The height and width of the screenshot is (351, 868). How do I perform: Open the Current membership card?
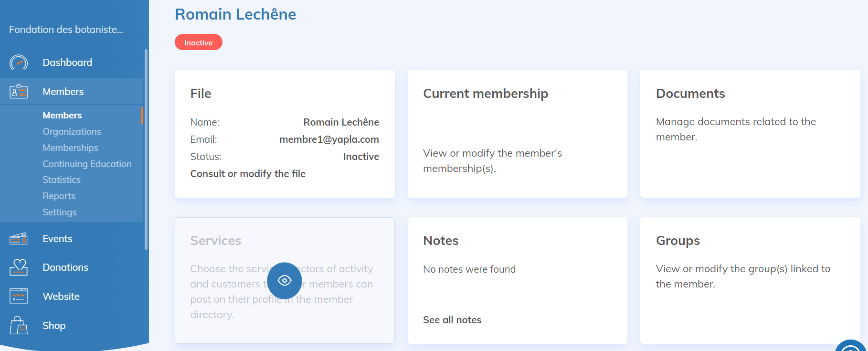click(x=517, y=134)
